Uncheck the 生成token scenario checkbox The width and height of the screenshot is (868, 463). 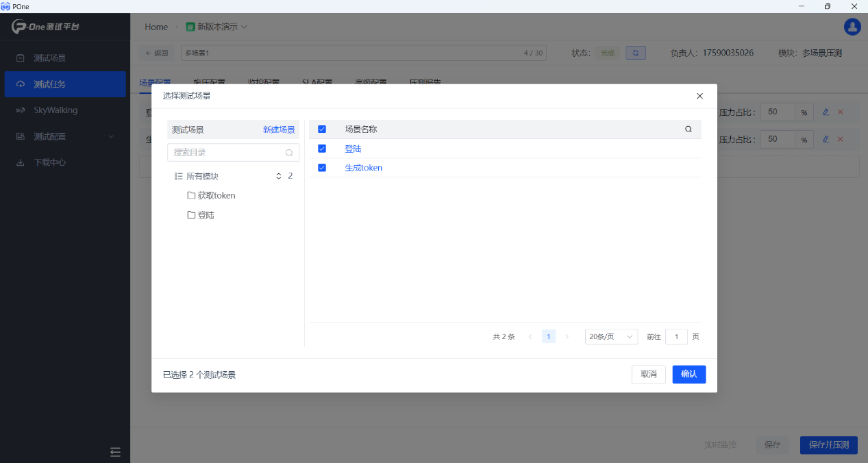click(x=322, y=168)
